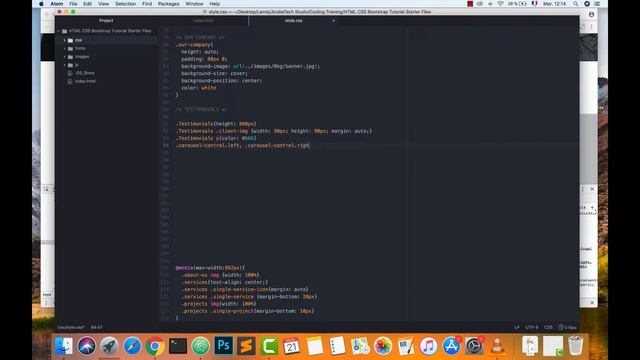This screenshot has width=640, height=360.
Task: Open Edit menu
Action: click(87, 4)
